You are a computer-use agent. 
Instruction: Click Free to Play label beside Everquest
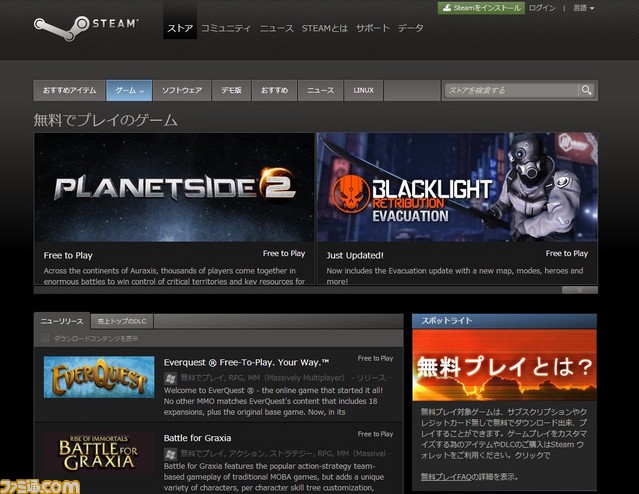(x=375, y=358)
